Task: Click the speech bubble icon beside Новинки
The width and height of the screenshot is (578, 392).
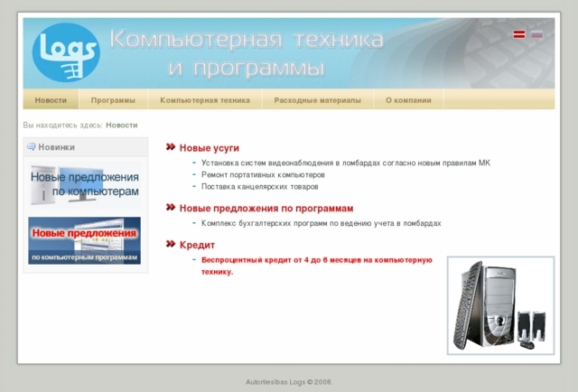Action: tap(32, 146)
